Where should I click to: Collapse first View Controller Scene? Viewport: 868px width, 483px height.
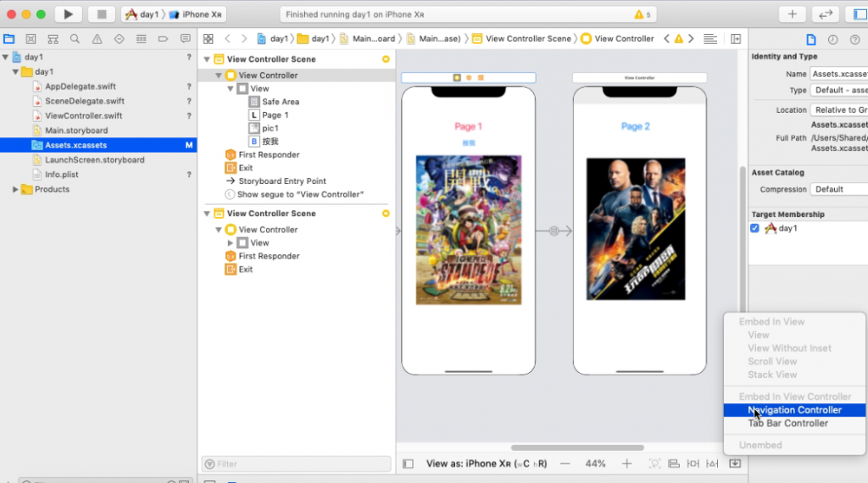point(207,59)
